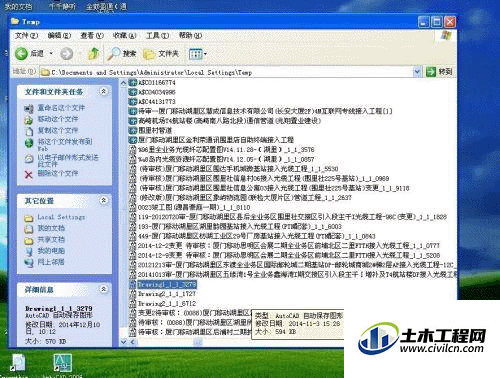Open Local Settings under other places

coord(61,217)
